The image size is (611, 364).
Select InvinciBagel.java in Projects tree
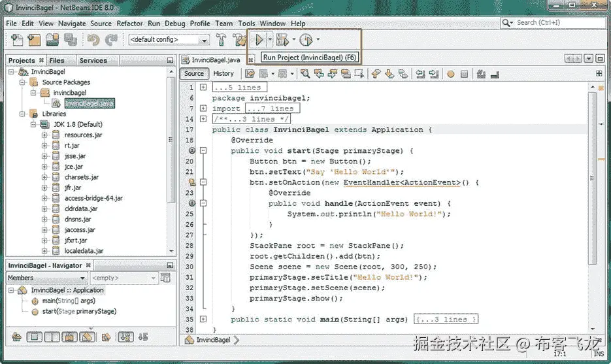click(90, 103)
